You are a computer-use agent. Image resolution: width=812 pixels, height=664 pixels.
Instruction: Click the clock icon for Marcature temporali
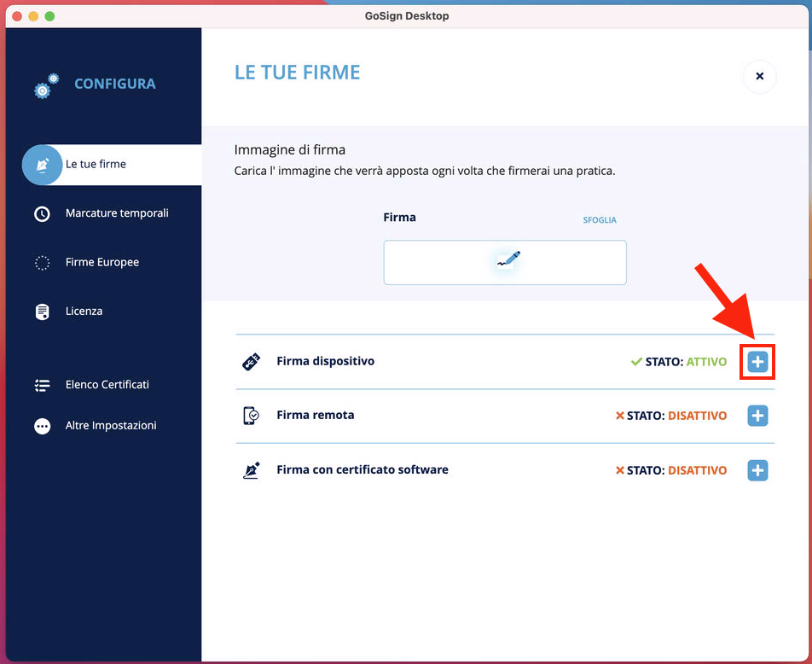coord(42,213)
